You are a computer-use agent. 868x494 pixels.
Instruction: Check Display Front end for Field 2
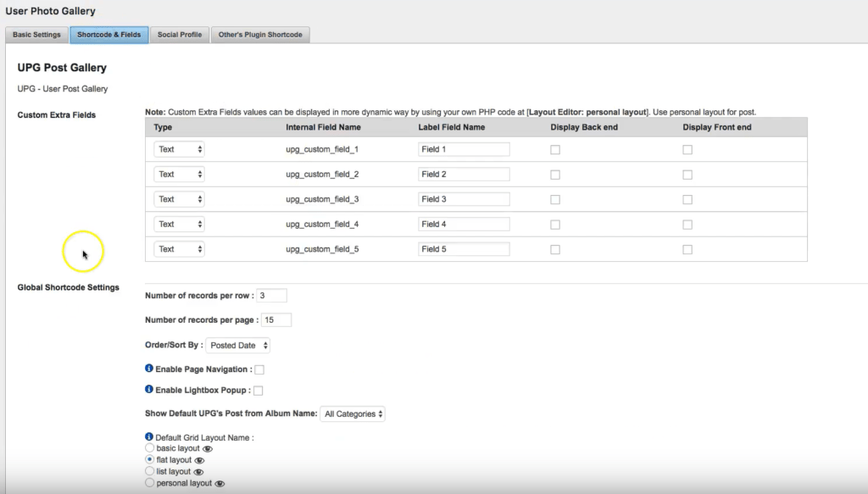click(687, 175)
